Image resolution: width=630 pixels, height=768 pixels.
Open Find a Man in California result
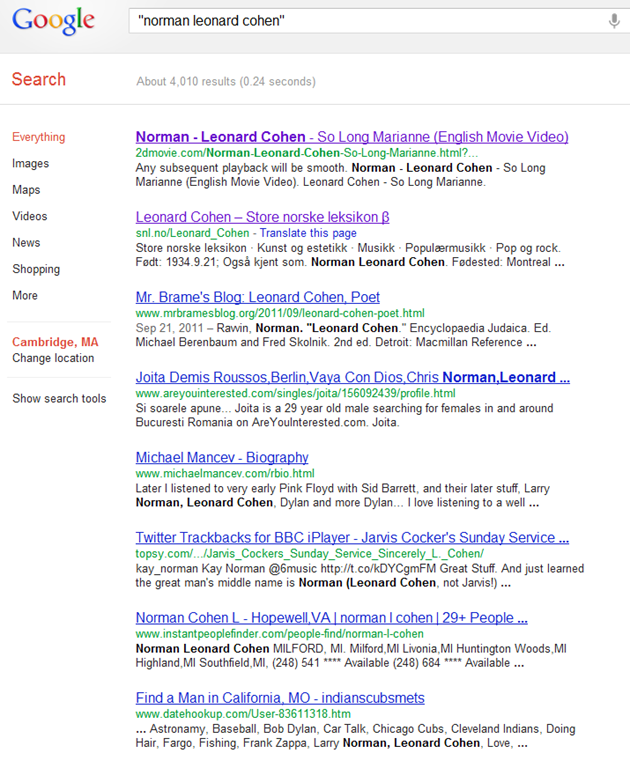[280, 697]
